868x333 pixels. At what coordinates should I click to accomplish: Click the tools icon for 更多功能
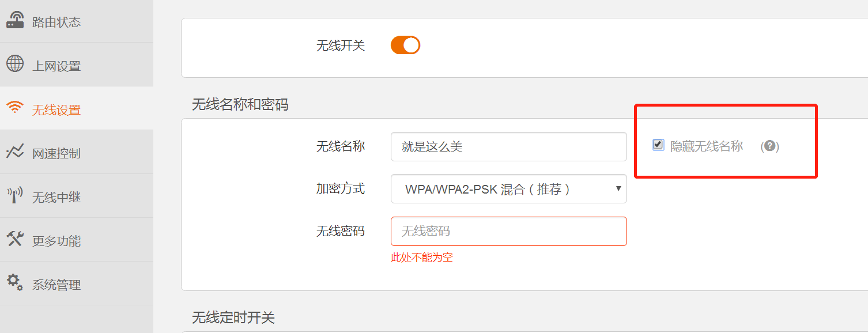15,239
